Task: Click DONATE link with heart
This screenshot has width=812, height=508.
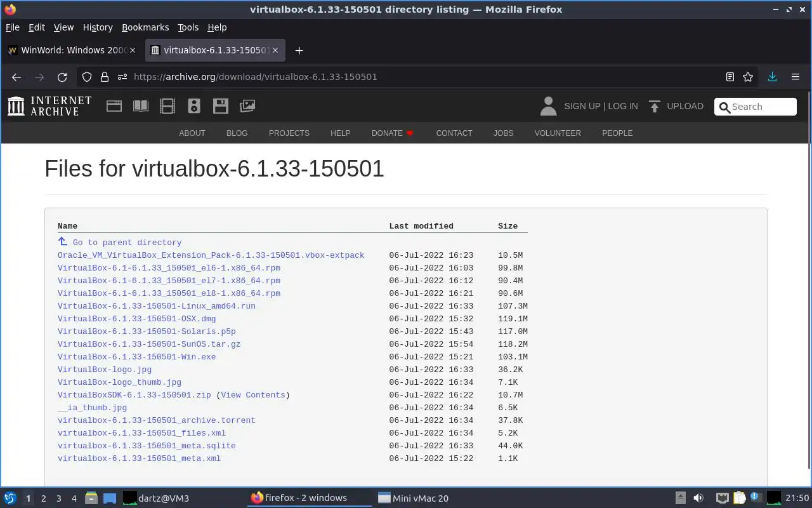Action: [393, 133]
